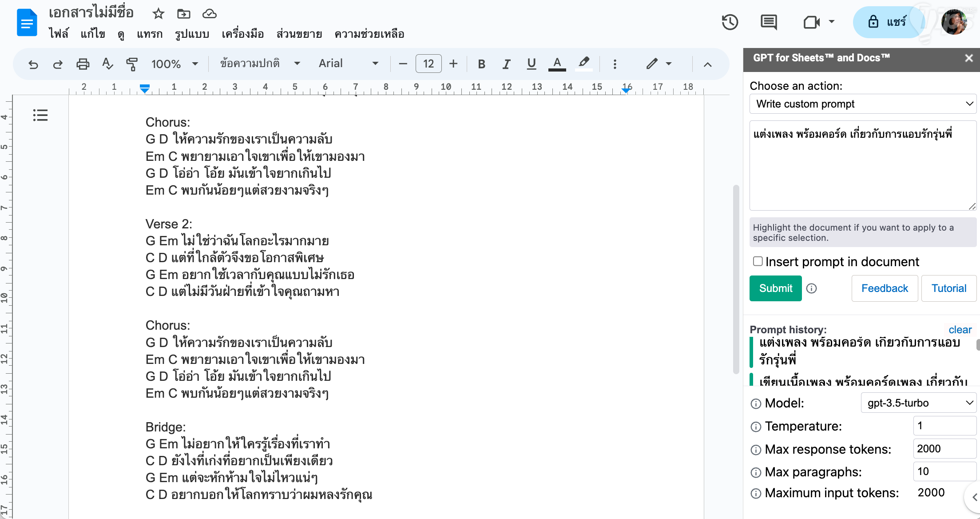Open the version history clock icon
Viewport: 980px width, 519px height.
click(x=730, y=22)
